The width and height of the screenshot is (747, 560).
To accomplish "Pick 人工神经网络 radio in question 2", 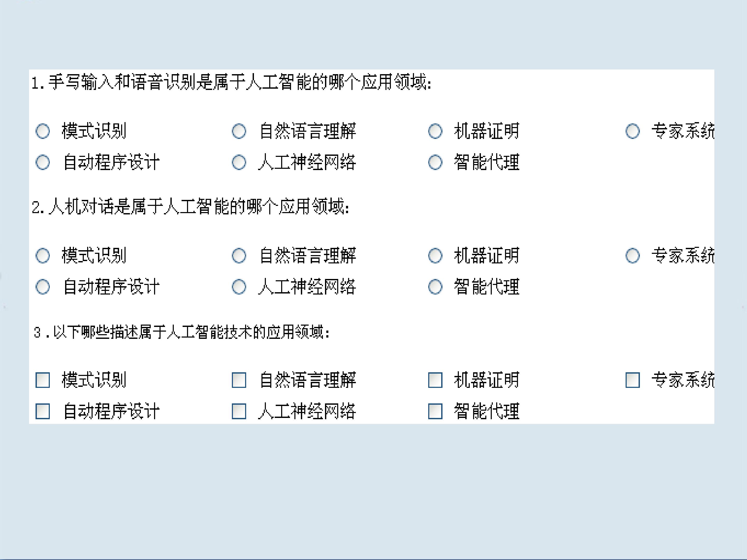I will [239, 287].
